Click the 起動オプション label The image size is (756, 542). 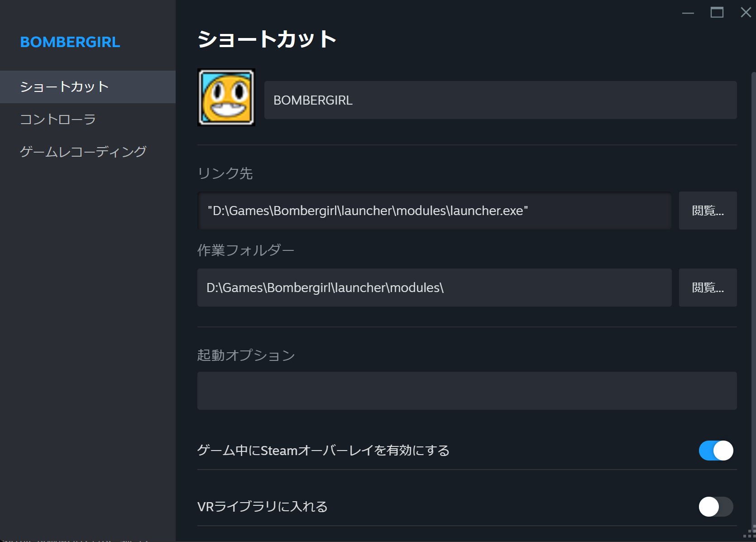pyautogui.click(x=246, y=355)
